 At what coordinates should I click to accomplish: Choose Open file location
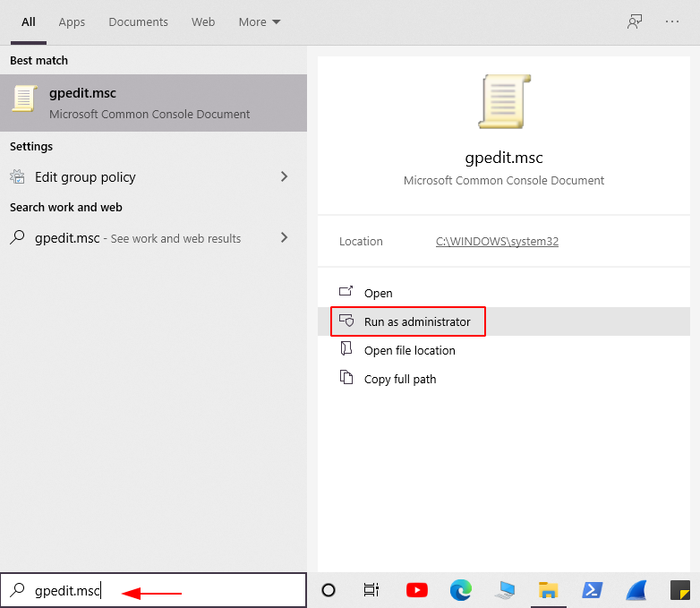504,350
